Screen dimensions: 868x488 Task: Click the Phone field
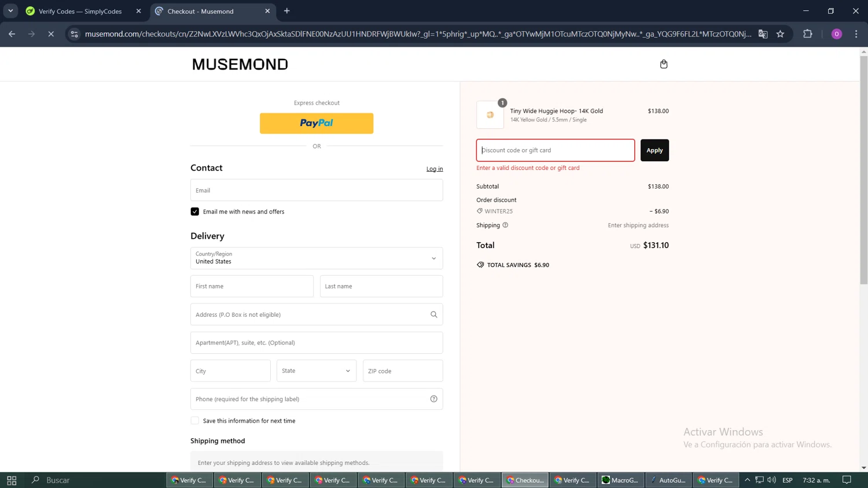click(x=317, y=399)
